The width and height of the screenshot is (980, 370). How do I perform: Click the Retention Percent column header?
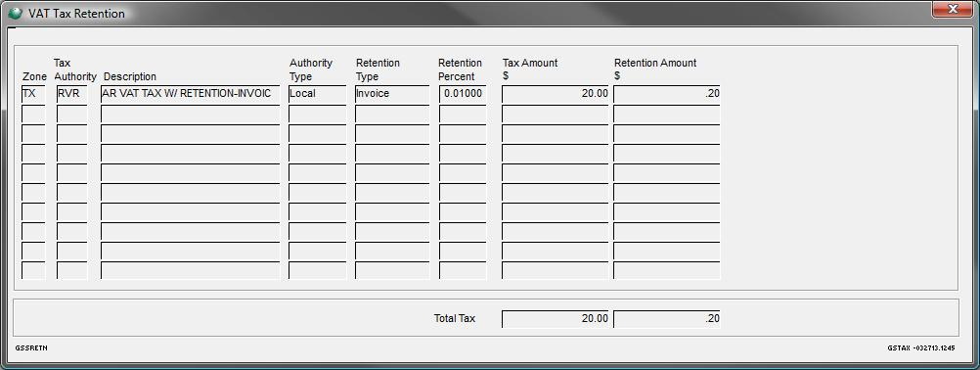(460, 70)
